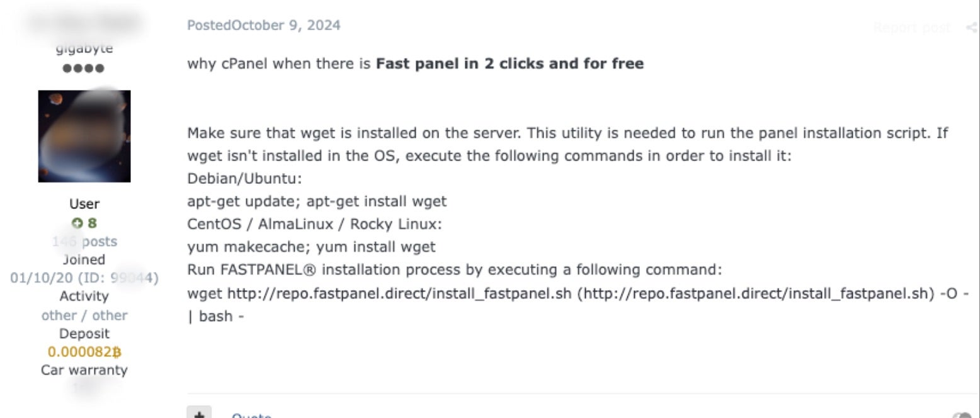Click the user's posts count link
Viewport: 980px width, 418px height.
click(x=84, y=241)
